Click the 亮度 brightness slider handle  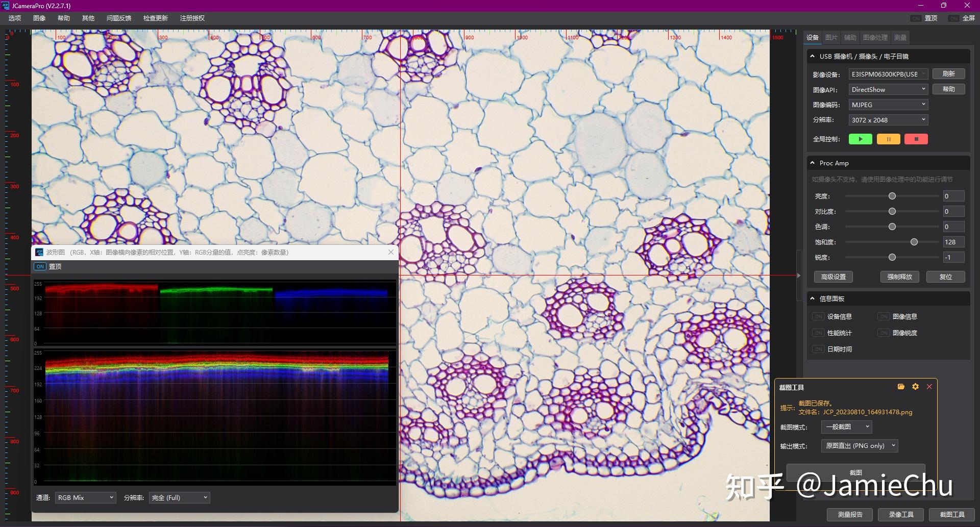coord(892,196)
